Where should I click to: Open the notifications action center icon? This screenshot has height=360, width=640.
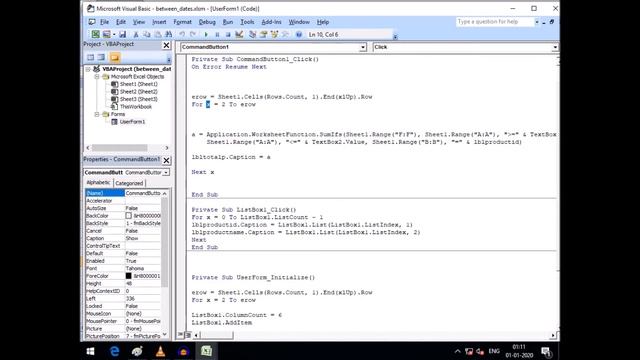pyautogui.click(x=546, y=351)
